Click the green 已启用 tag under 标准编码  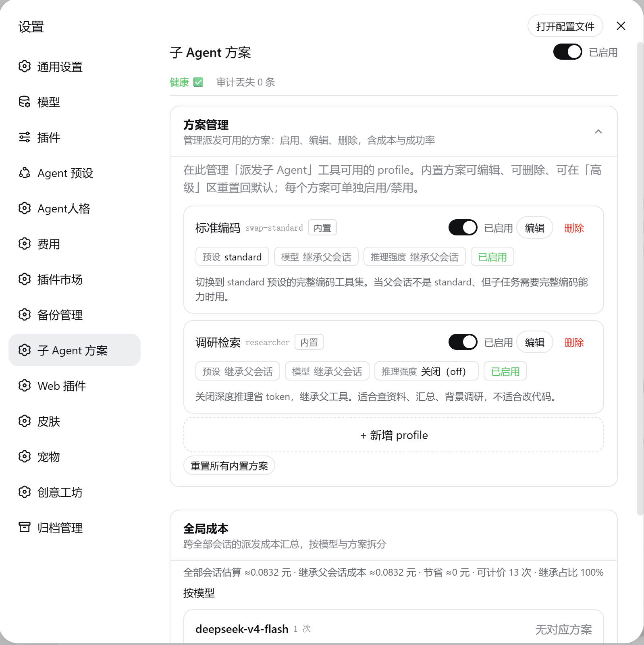[x=492, y=257]
